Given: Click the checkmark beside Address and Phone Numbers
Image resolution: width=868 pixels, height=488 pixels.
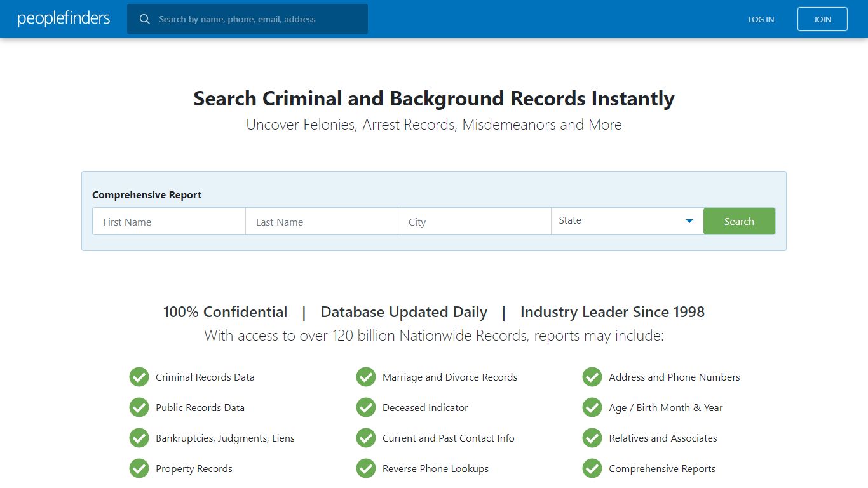Looking at the screenshot, I should tap(592, 377).
